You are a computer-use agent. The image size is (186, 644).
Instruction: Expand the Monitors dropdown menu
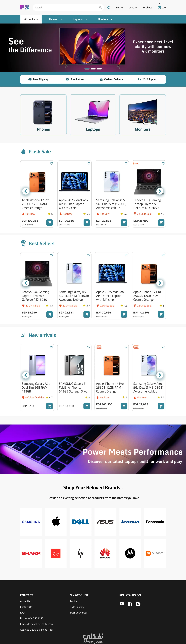pyautogui.click(x=105, y=19)
